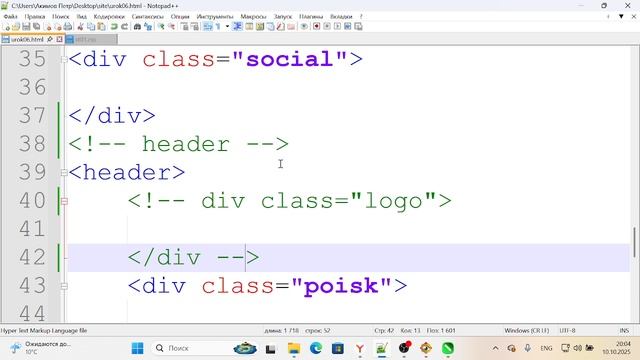This screenshot has width=640, height=360.
Task: Paste clipboard using Paste icon
Action: [101, 27]
